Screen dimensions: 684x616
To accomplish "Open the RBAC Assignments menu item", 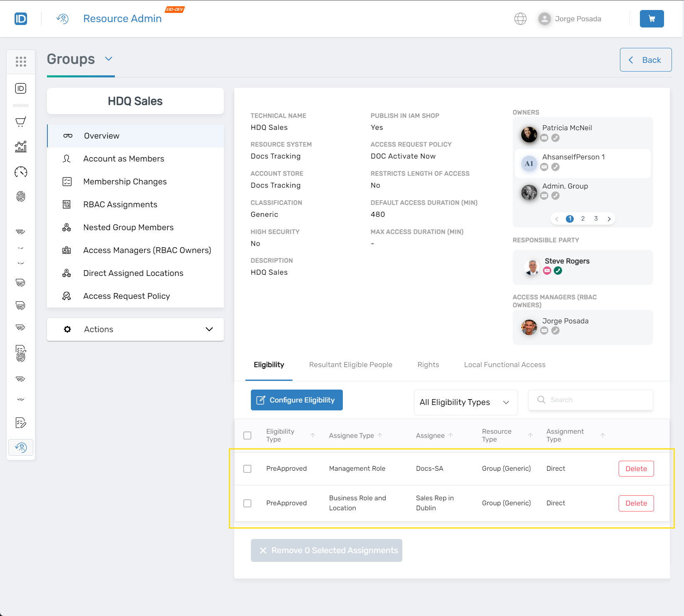I will click(120, 204).
